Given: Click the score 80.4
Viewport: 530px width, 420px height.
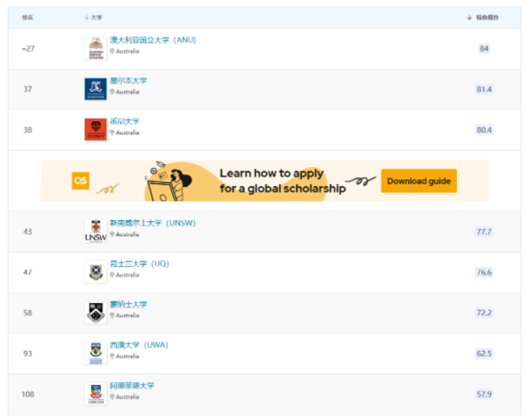Looking at the screenshot, I should [x=484, y=130].
